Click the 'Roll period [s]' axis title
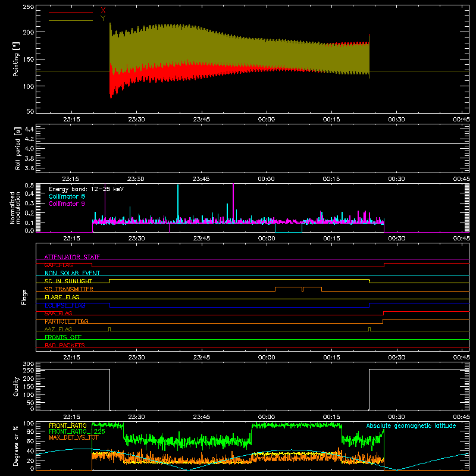Image resolution: width=476 pixels, height=476 pixels. (x=18, y=148)
